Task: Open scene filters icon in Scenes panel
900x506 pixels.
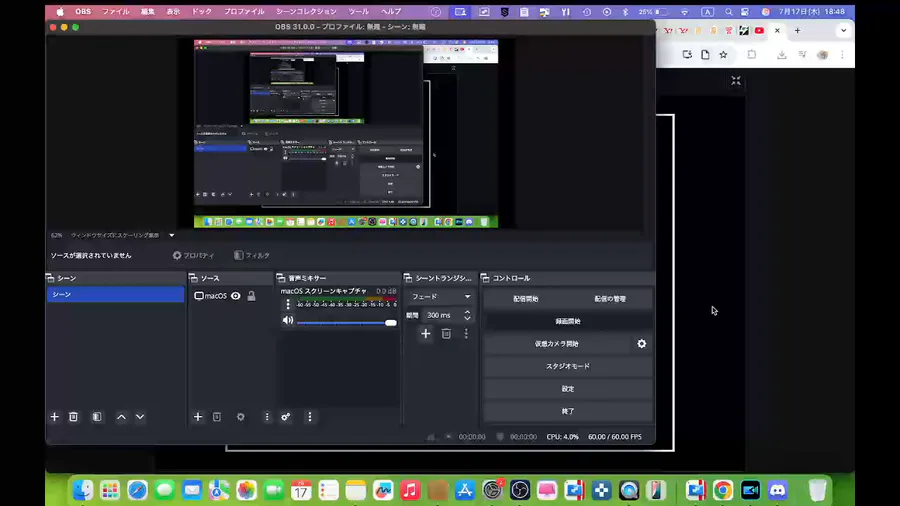Action: coord(97,417)
